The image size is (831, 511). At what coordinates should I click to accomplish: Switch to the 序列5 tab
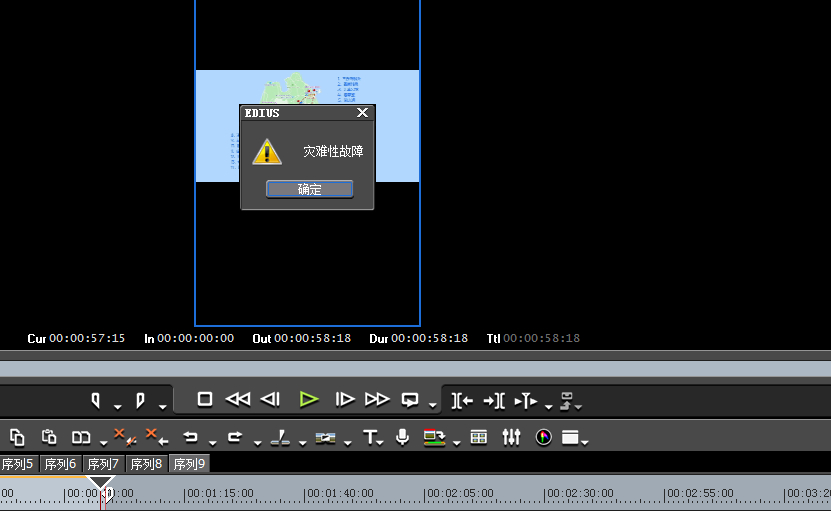pyautogui.click(x=18, y=464)
